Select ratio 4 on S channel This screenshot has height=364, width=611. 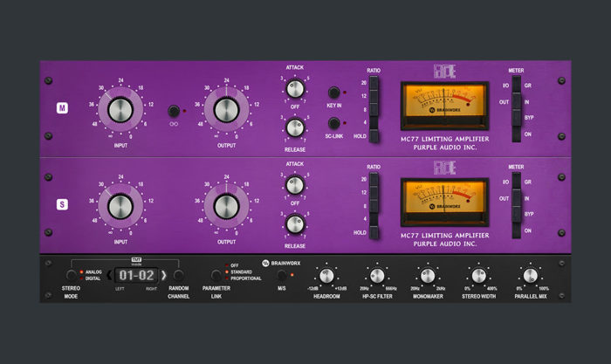pos(374,219)
